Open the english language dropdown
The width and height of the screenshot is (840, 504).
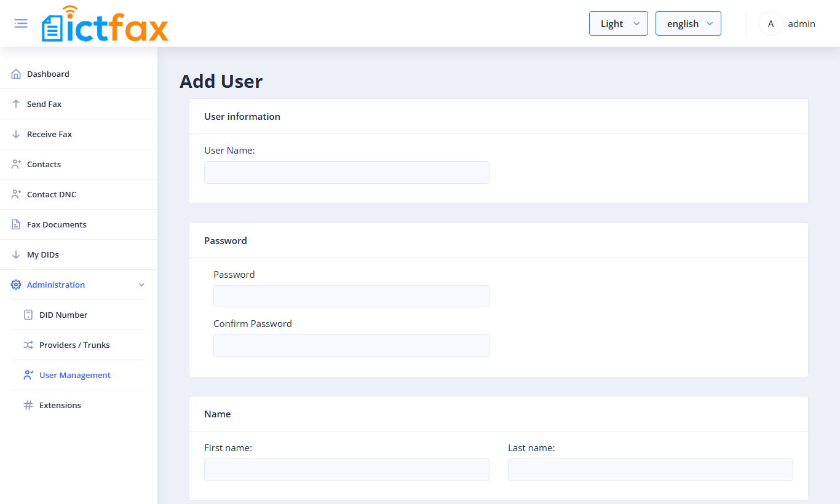coord(688,23)
